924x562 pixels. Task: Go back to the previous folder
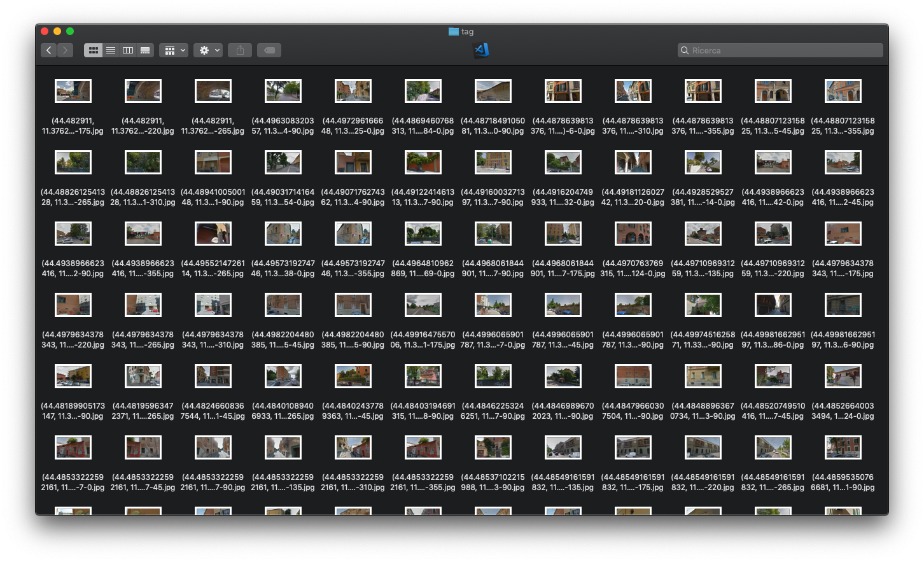[49, 50]
